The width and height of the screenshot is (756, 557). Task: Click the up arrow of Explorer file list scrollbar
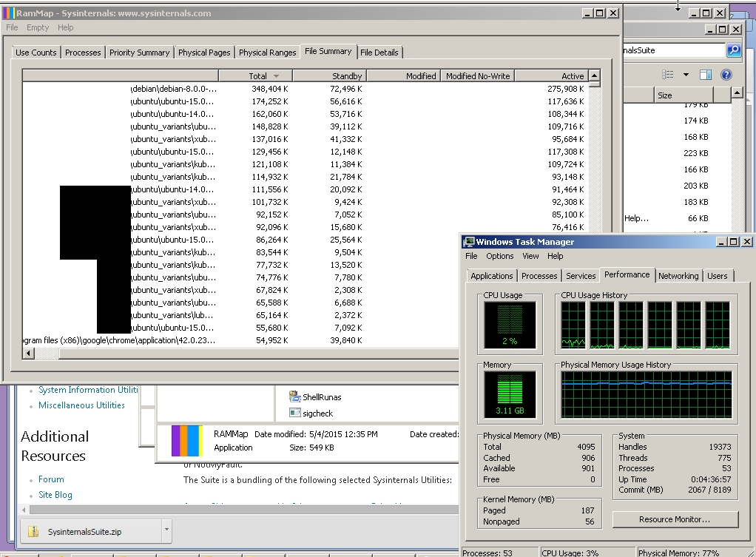point(736,92)
